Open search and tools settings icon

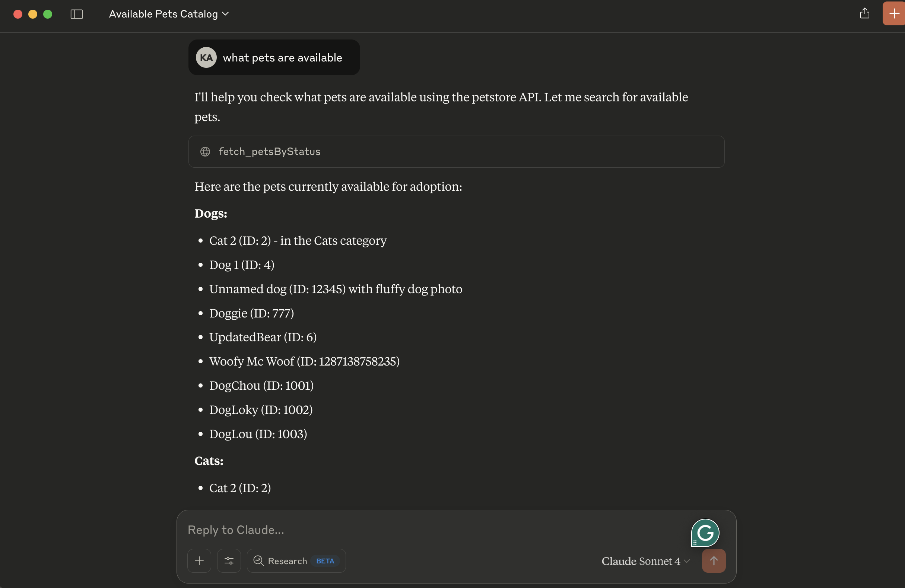[229, 561]
